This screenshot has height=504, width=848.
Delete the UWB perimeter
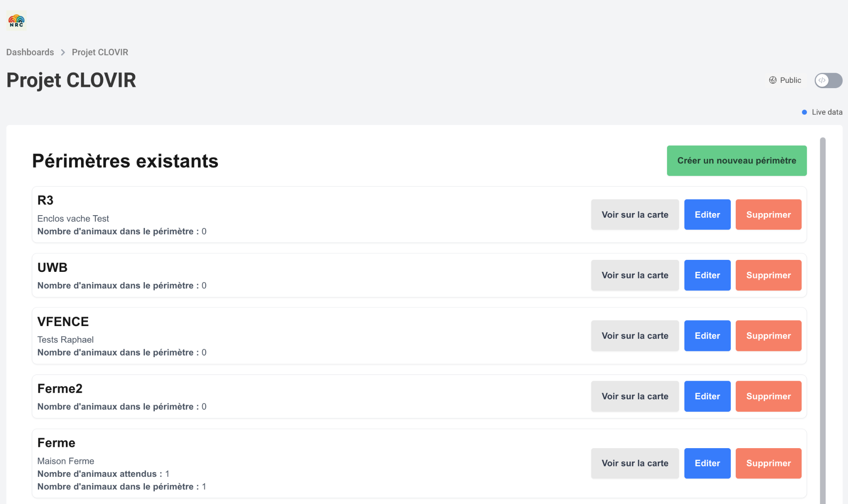click(x=768, y=275)
